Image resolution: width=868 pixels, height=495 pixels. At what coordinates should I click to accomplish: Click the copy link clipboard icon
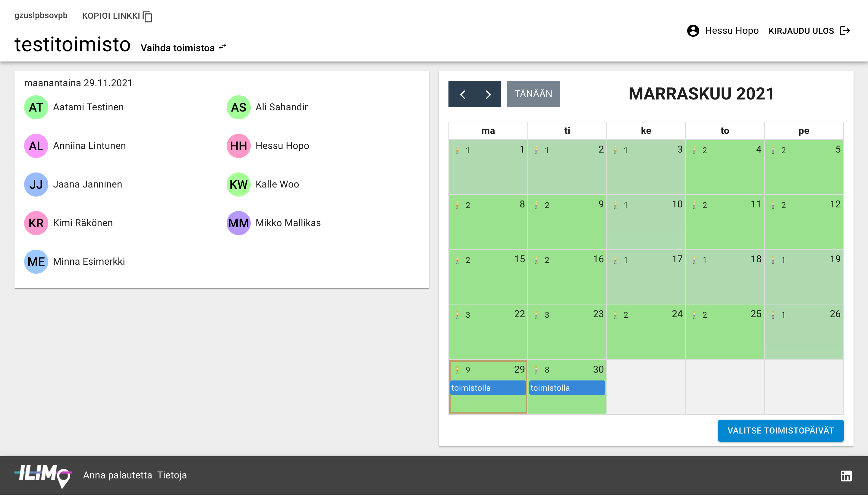point(147,16)
